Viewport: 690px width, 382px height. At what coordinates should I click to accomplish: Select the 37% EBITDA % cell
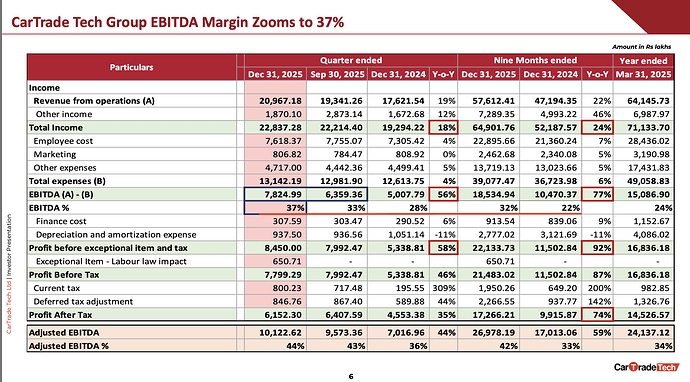[x=275, y=208]
